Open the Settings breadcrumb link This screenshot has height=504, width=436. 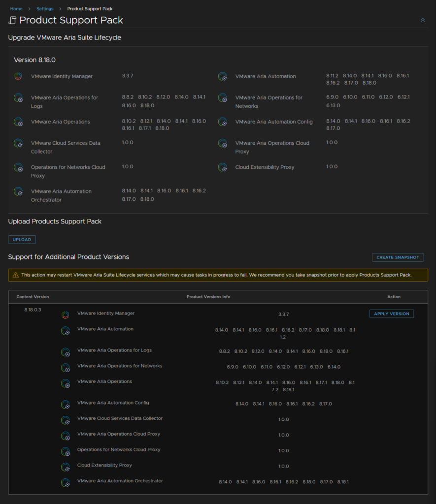pyautogui.click(x=45, y=9)
